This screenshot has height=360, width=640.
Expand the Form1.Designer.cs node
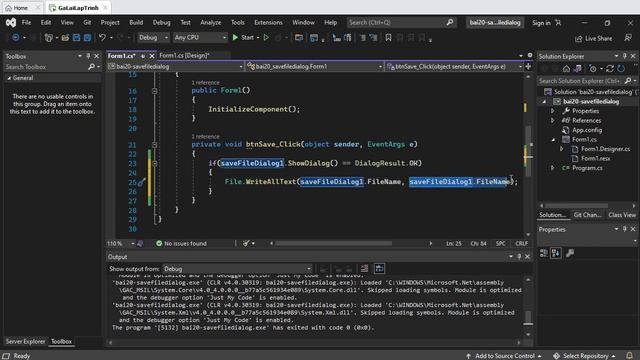[x=562, y=149]
